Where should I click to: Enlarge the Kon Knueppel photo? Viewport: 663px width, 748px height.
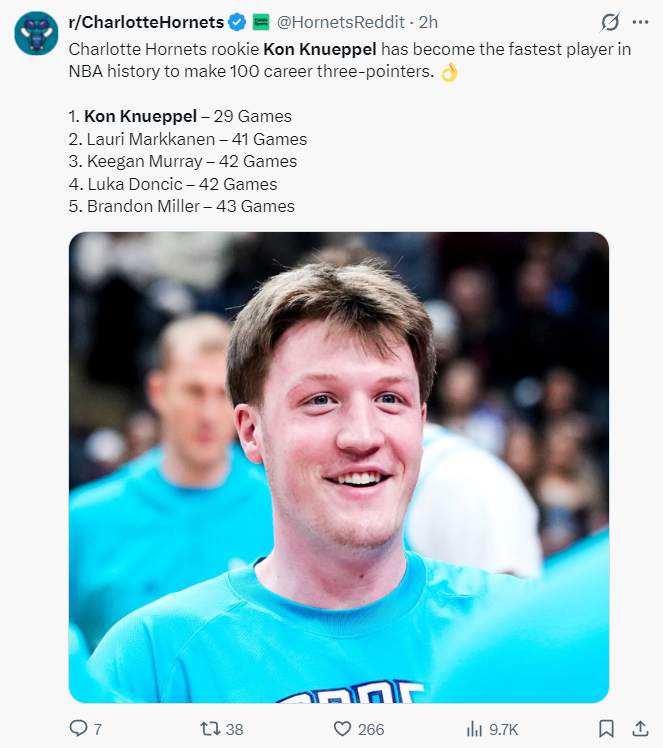click(338, 467)
